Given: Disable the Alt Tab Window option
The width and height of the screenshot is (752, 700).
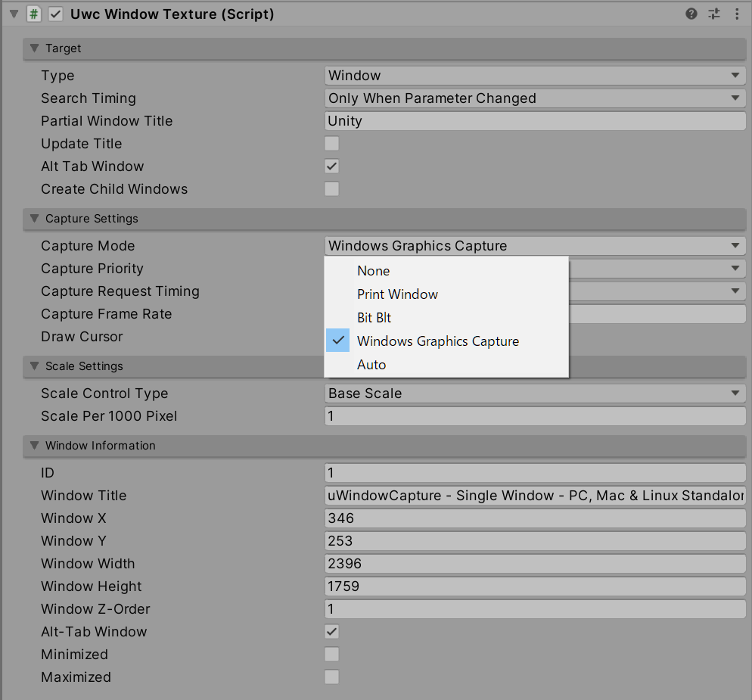Looking at the screenshot, I should (x=331, y=166).
